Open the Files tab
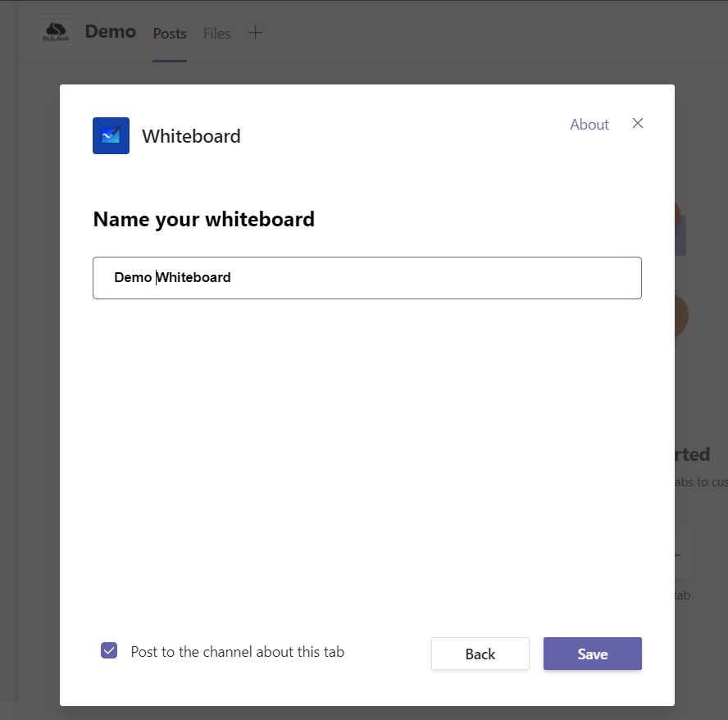This screenshot has height=720, width=728. pos(217,34)
